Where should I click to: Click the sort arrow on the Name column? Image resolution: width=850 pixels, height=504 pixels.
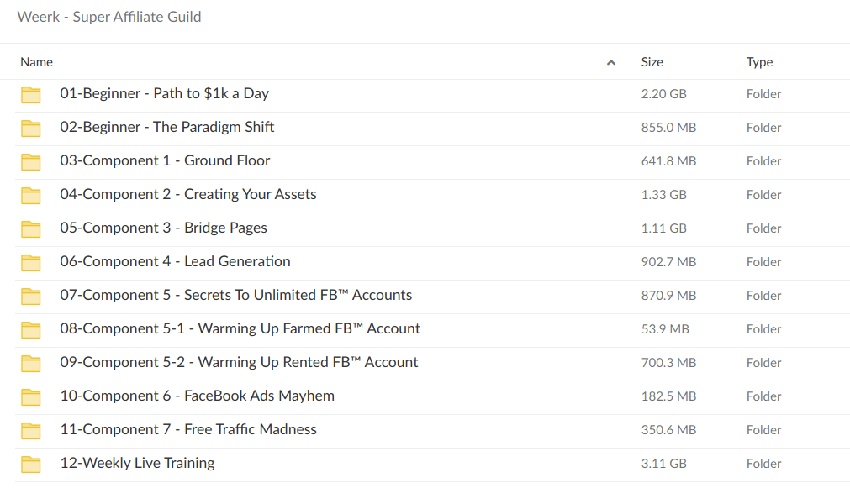coord(611,62)
